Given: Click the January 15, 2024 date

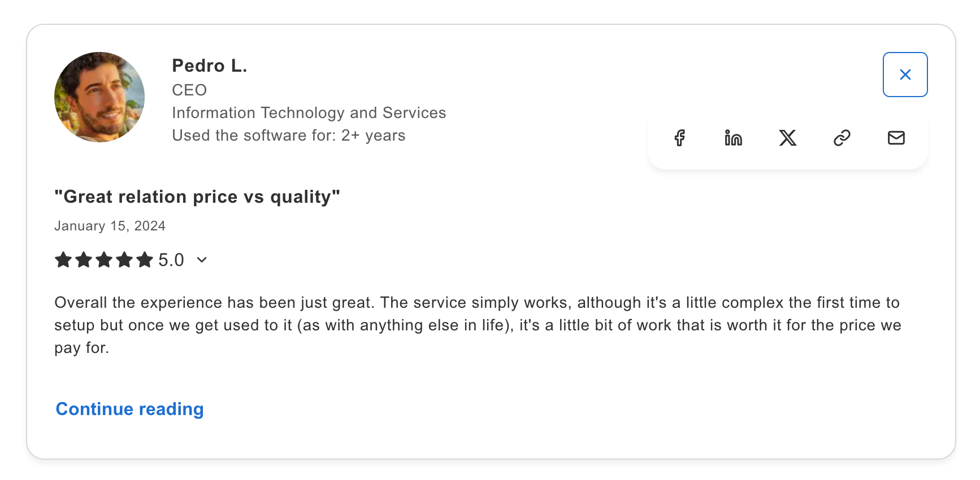Looking at the screenshot, I should (109, 225).
